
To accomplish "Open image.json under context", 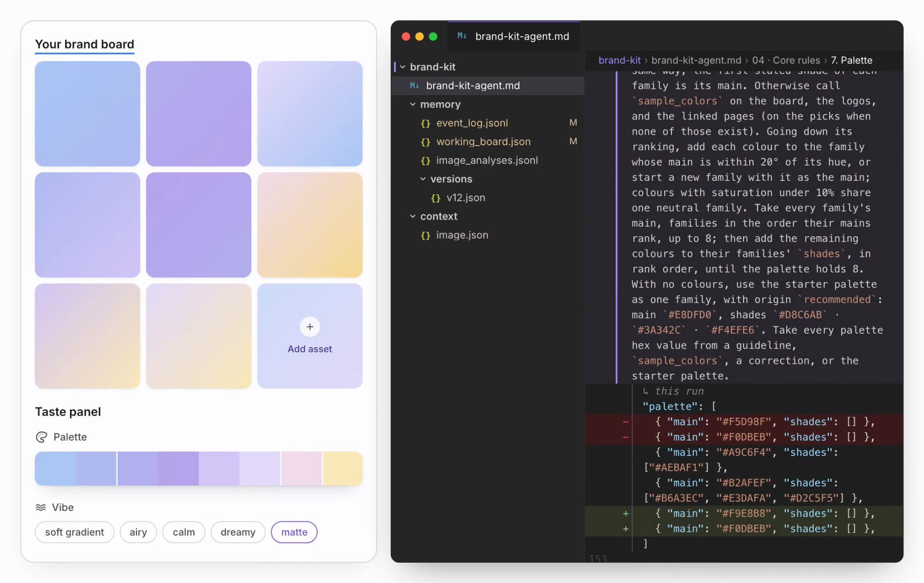I will tap(488, 235).
